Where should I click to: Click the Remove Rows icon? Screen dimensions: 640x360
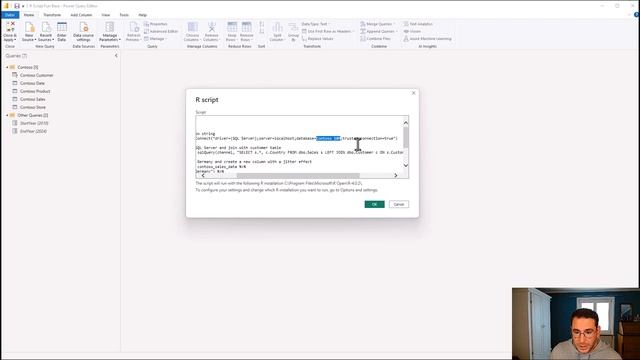tap(246, 27)
